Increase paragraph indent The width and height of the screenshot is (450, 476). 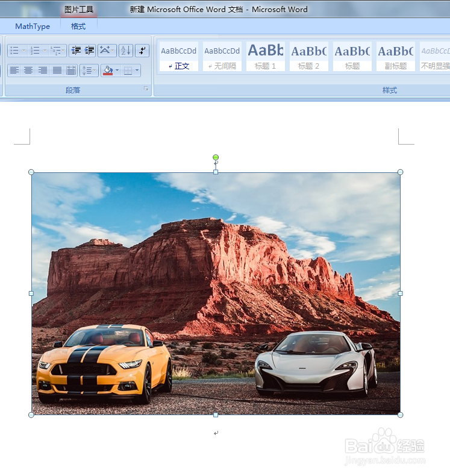click(89, 51)
